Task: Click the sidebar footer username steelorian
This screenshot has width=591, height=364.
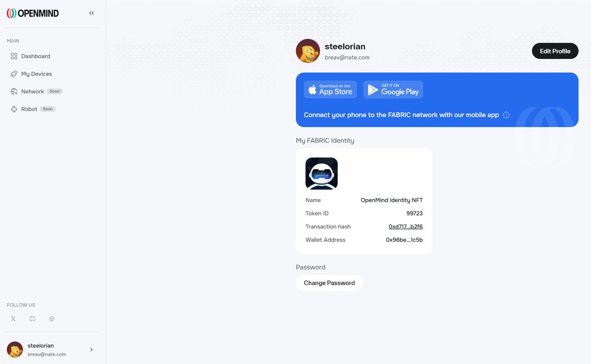Action: point(41,346)
